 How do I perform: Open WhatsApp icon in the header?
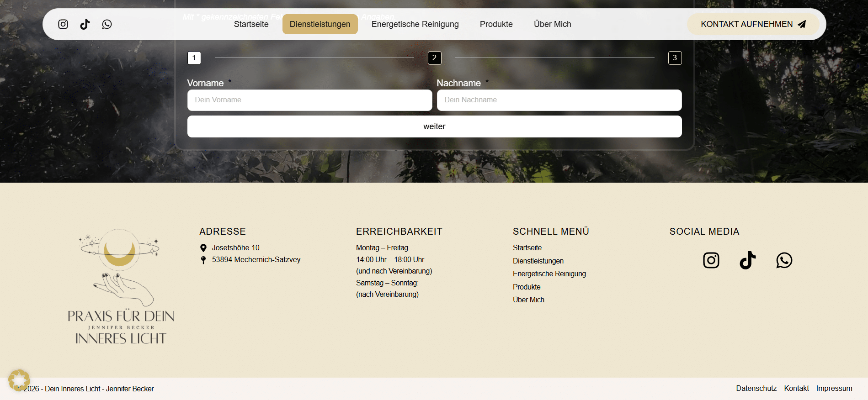107,24
